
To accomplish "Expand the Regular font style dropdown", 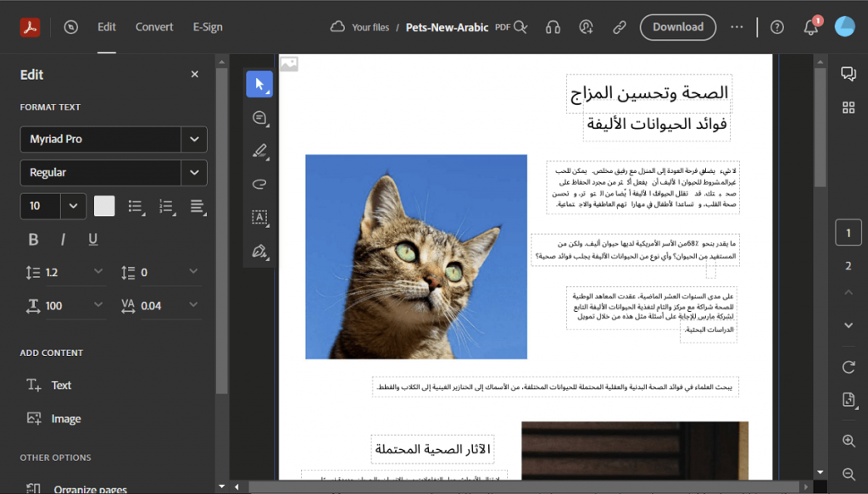I will (x=113, y=172).
